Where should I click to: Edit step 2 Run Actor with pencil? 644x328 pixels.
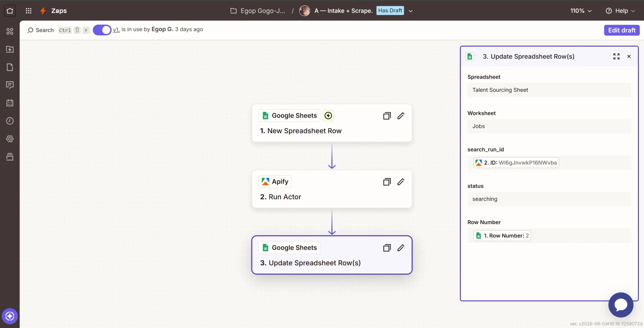coord(401,182)
